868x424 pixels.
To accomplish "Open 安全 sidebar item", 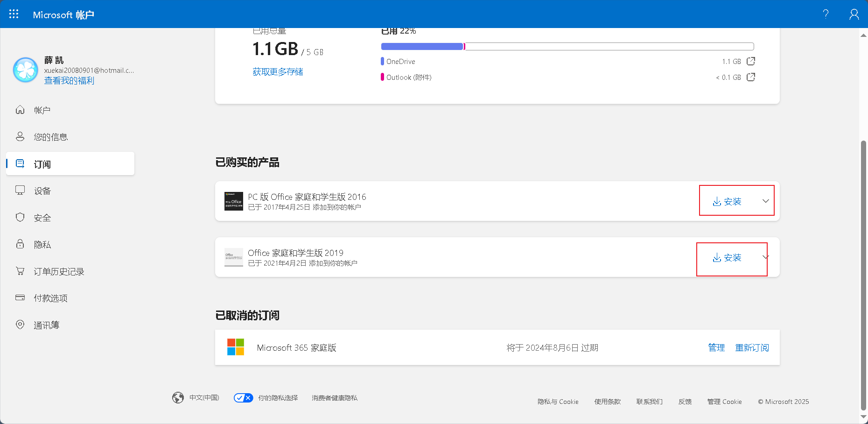I will click(x=70, y=218).
